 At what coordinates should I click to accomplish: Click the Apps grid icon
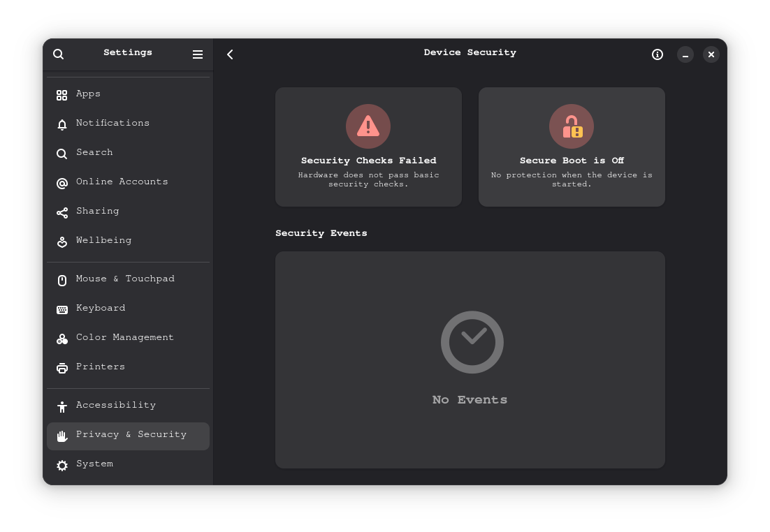[x=62, y=95]
